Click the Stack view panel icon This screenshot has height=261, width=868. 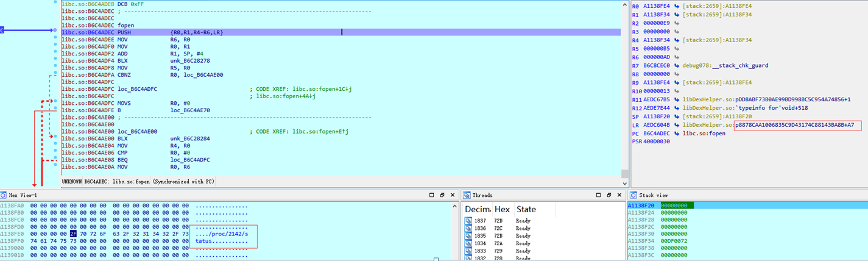coord(633,195)
